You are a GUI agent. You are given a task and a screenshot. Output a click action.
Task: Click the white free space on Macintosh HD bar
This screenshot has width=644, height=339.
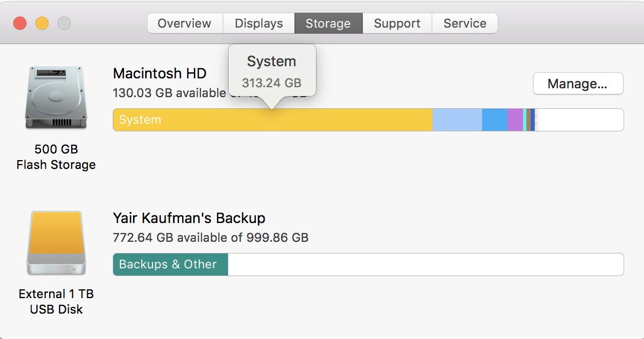click(x=580, y=120)
